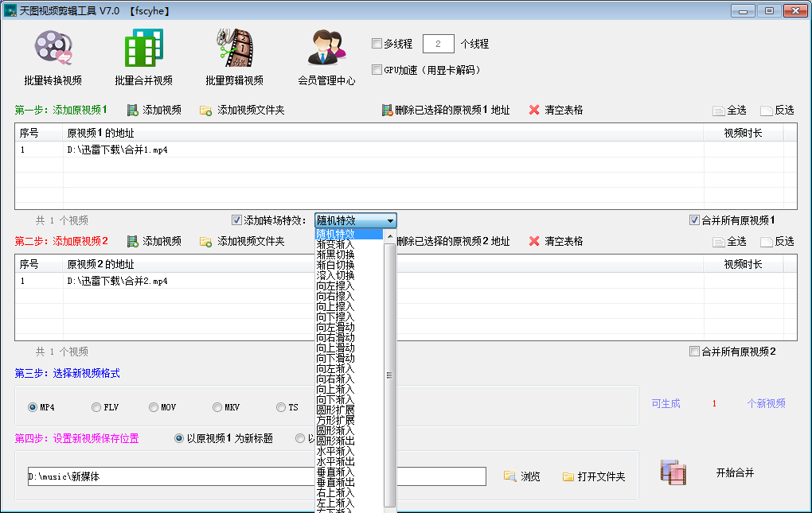The height and width of the screenshot is (513, 812).
Task: Enable the 多线程 checkbox
Action: pos(377,44)
